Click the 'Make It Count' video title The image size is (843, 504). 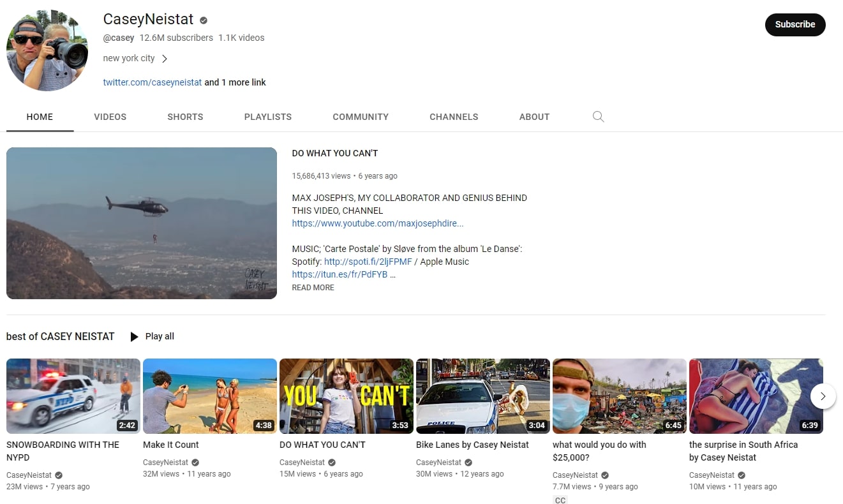pos(171,445)
